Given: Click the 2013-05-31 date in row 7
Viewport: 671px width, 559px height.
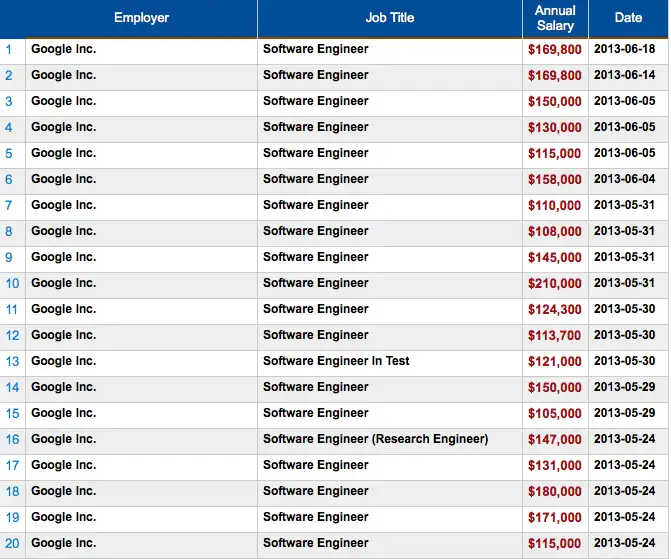Looking at the screenshot, I should (x=624, y=205).
